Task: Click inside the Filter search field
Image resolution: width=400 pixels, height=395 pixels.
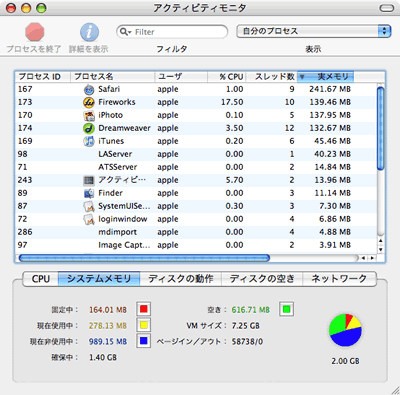Action: pyautogui.click(x=172, y=32)
